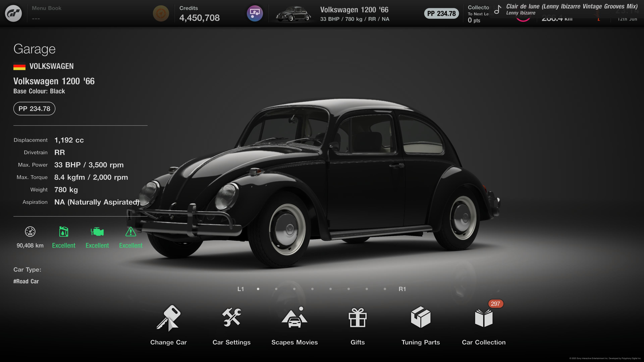This screenshot has width=644, height=362.
Task: Click the 297 notification badge
Action: pyautogui.click(x=495, y=304)
